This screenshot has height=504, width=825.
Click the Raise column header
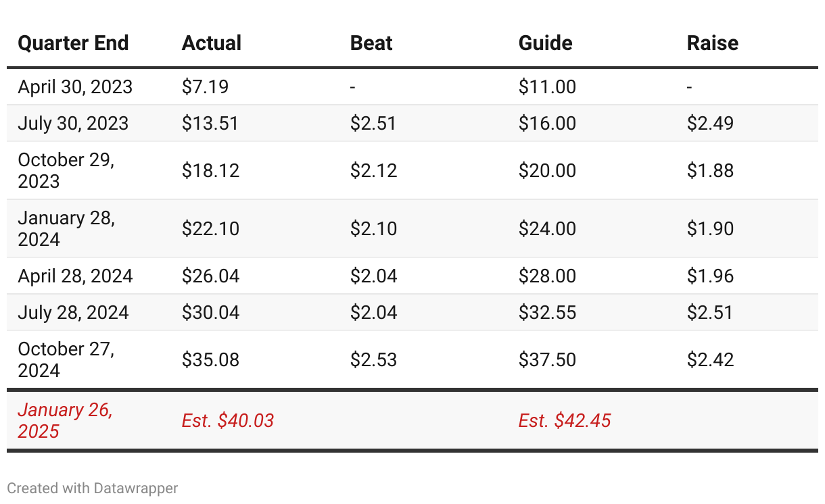click(x=712, y=43)
